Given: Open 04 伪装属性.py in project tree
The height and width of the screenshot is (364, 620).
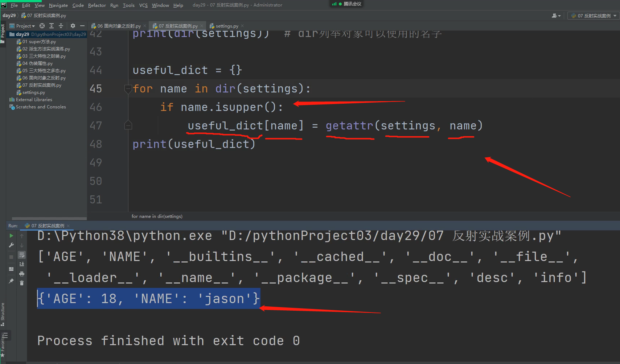Looking at the screenshot, I should (35, 63).
